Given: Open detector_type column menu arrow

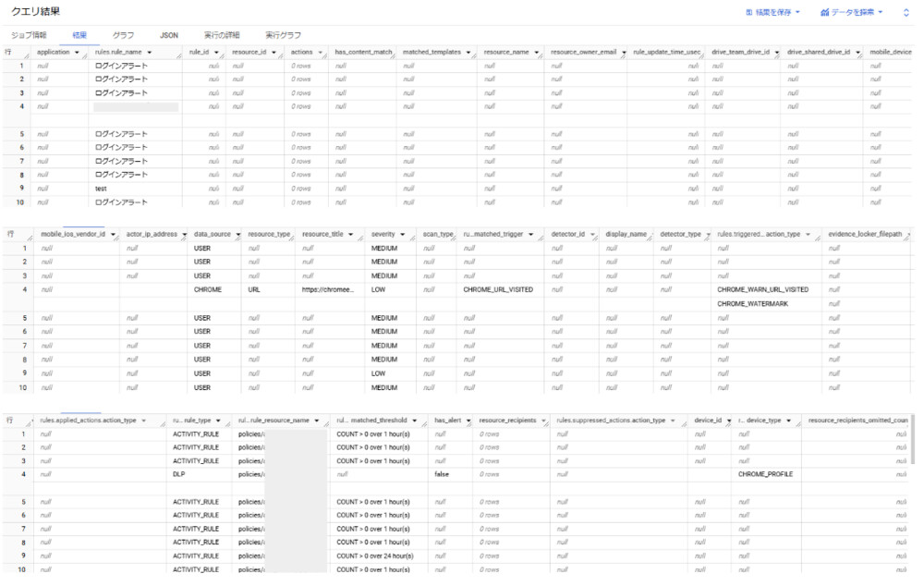Looking at the screenshot, I should (x=709, y=235).
